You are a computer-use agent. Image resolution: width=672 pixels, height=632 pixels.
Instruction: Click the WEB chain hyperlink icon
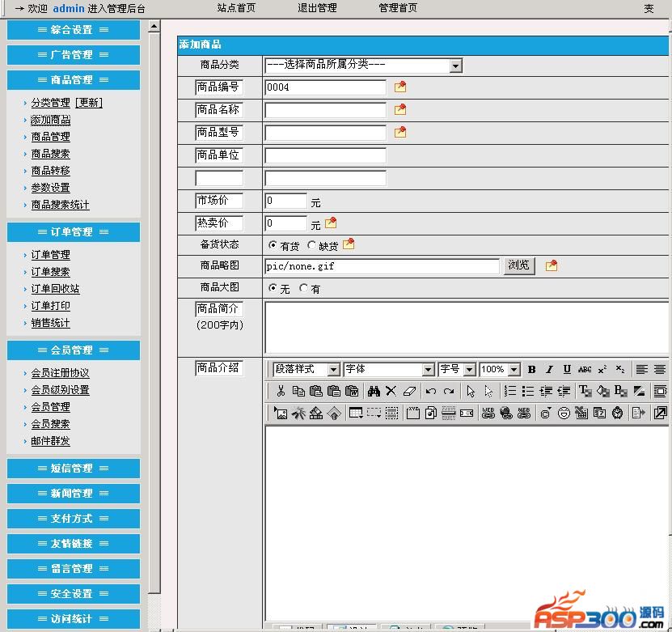(488, 414)
